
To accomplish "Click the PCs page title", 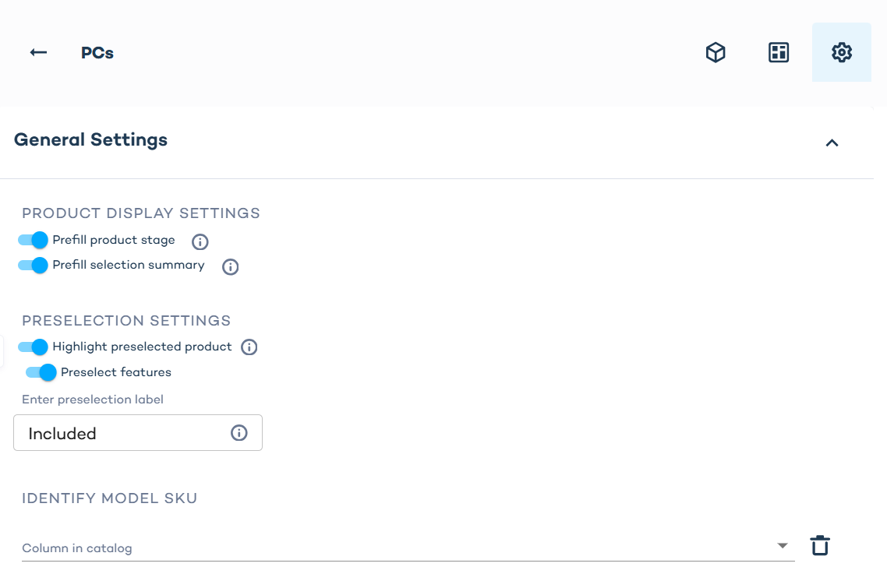I will click(x=97, y=53).
